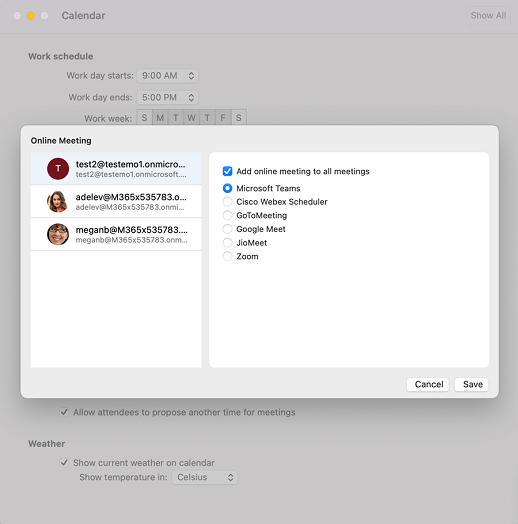
Task: Select the test2@testemo1 account row
Action: (x=116, y=168)
